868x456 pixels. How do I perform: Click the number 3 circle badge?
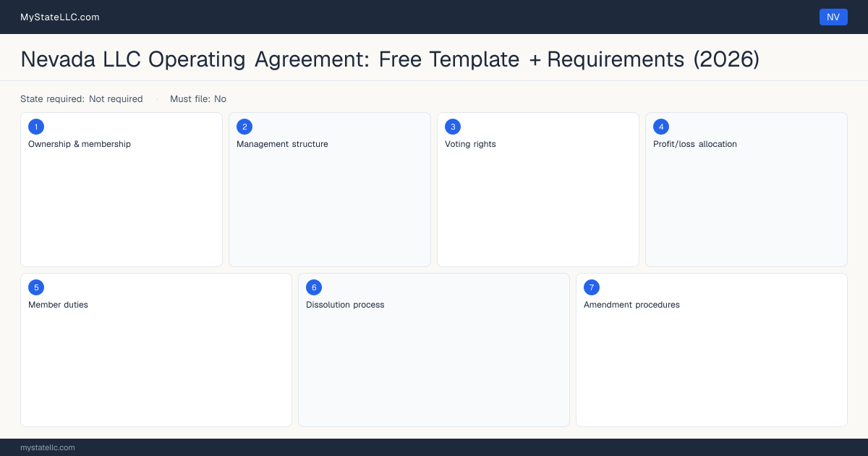(453, 127)
